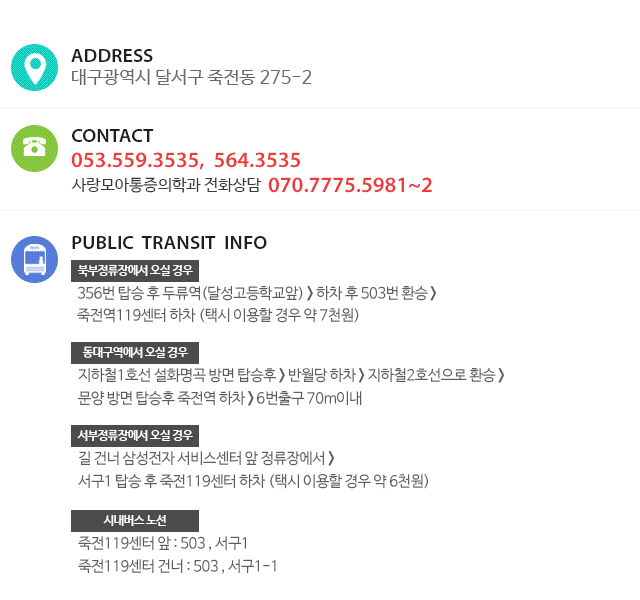640x600 pixels.
Task: Click the 서구1 탑승 후 죽전119센터 하차 line
Action: 253,481
